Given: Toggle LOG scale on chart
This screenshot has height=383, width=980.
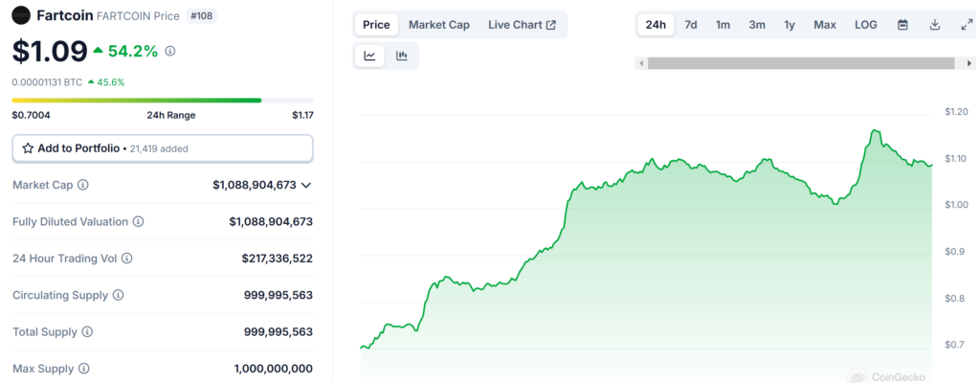Looking at the screenshot, I should (865, 25).
